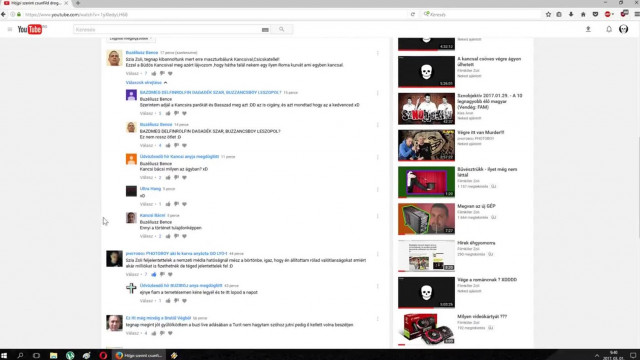Select the active YouTube browser tab
Image resolution: width=640 pixels, height=360 pixels.
pos(36,3)
